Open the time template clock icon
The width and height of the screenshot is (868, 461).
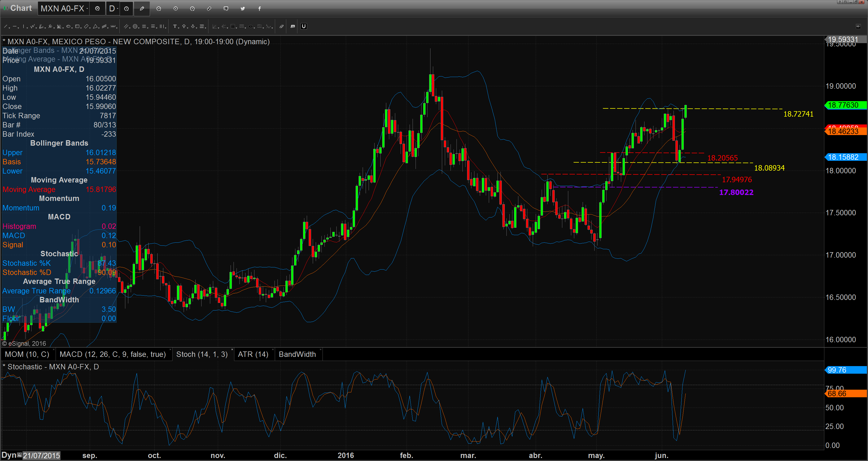126,8
